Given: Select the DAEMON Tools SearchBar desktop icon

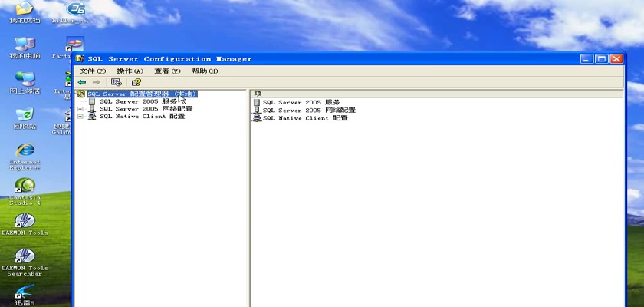Looking at the screenshot, I should 25,262.
